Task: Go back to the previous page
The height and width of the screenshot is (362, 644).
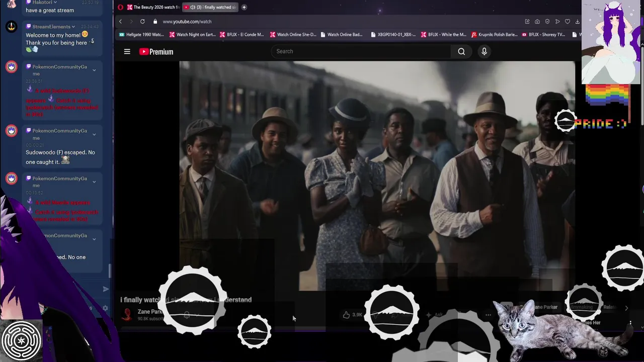Action: pos(120,22)
